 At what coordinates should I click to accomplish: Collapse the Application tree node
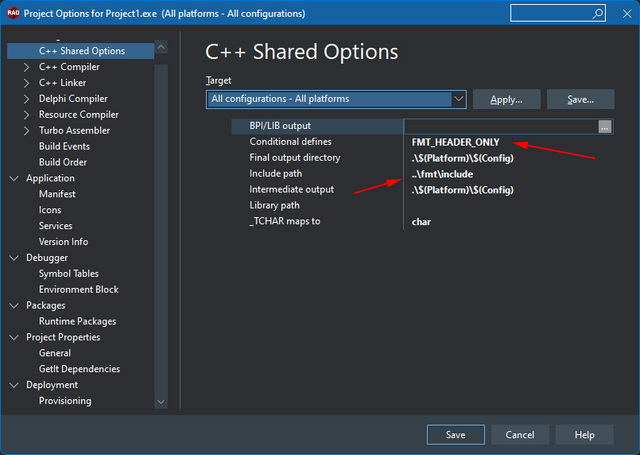point(14,178)
